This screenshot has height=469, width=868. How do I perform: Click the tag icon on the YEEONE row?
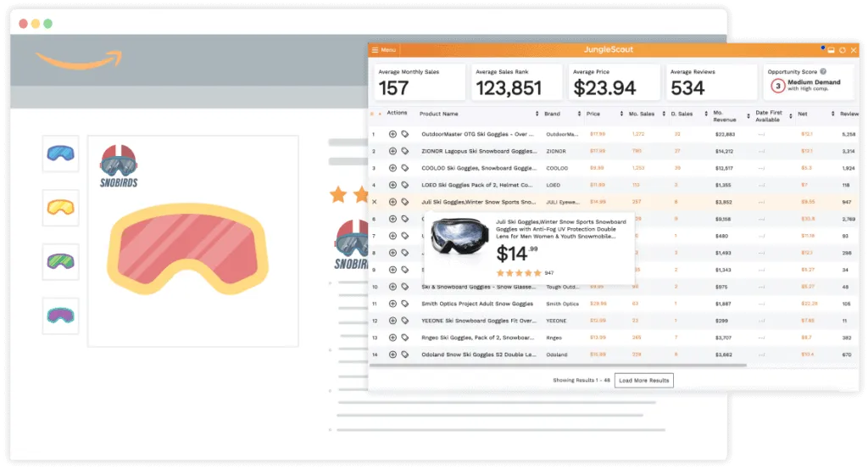click(x=405, y=321)
